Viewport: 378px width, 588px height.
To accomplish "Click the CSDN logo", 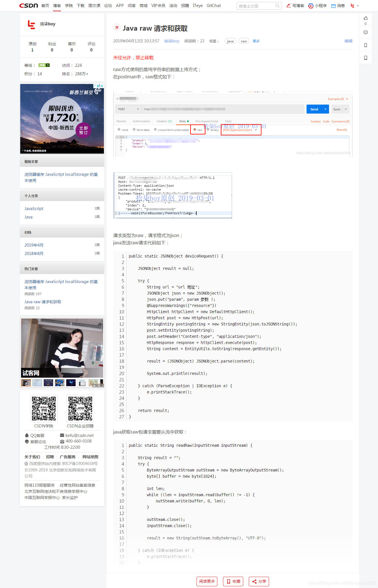I will point(29,6).
